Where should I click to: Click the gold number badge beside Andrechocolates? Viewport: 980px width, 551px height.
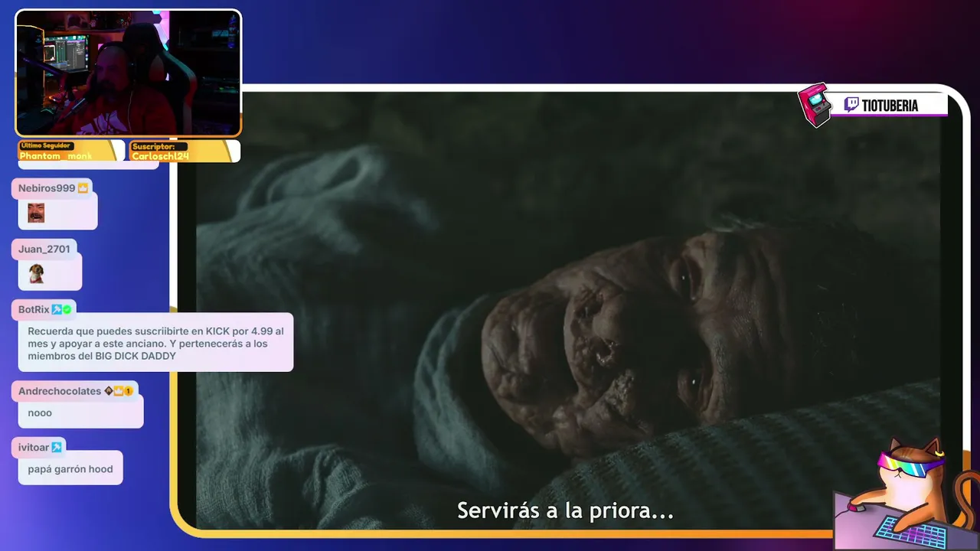tap(129, 391)
